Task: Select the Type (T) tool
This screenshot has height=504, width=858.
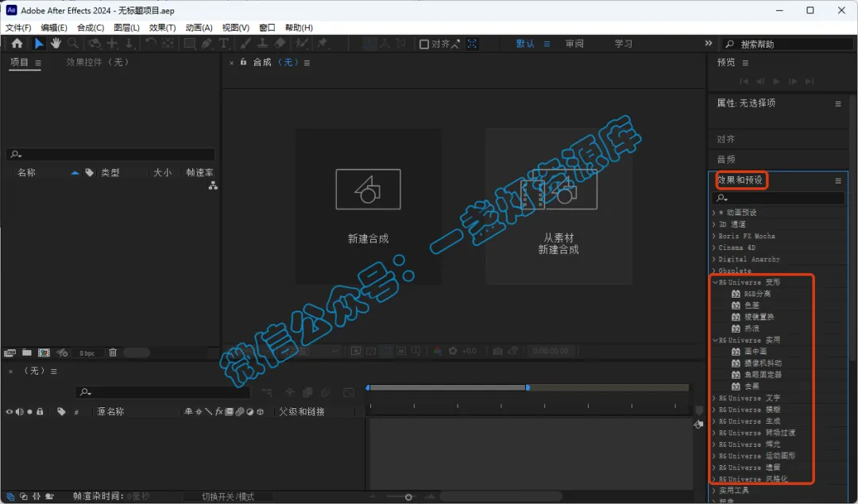Action: click(x=223, y=43)
